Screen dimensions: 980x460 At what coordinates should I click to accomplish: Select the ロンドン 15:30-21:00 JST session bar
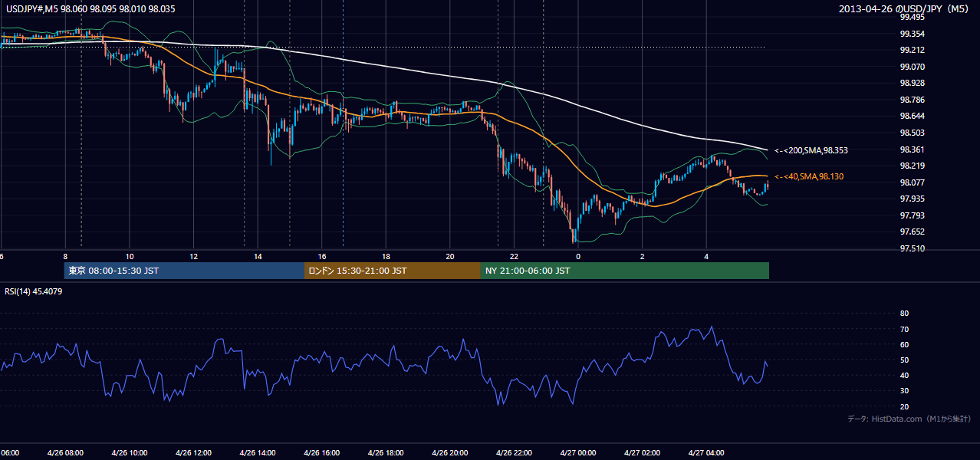[x=393, y=271]
